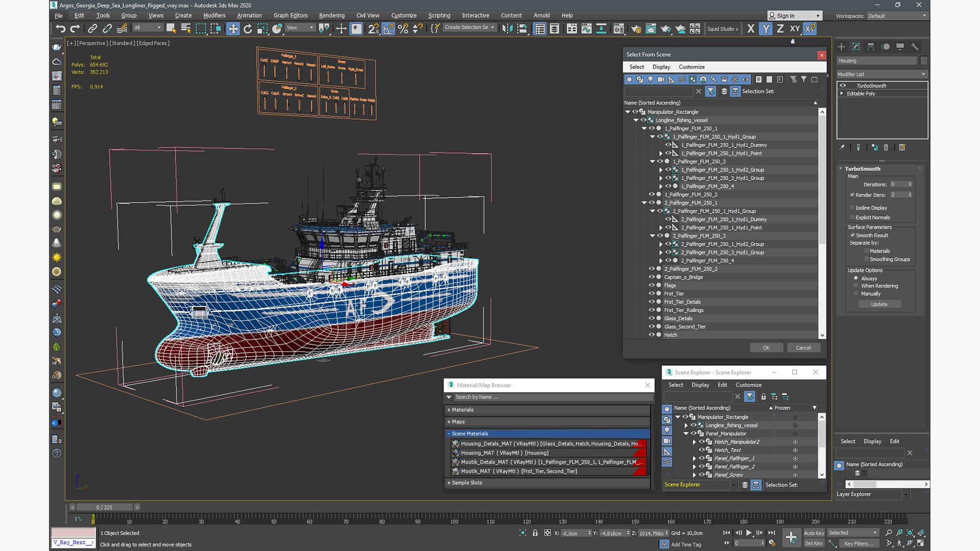Toggle the Percent Snap icon
The width and height of the screenshot is (980, 551).
tap(403, 29)
